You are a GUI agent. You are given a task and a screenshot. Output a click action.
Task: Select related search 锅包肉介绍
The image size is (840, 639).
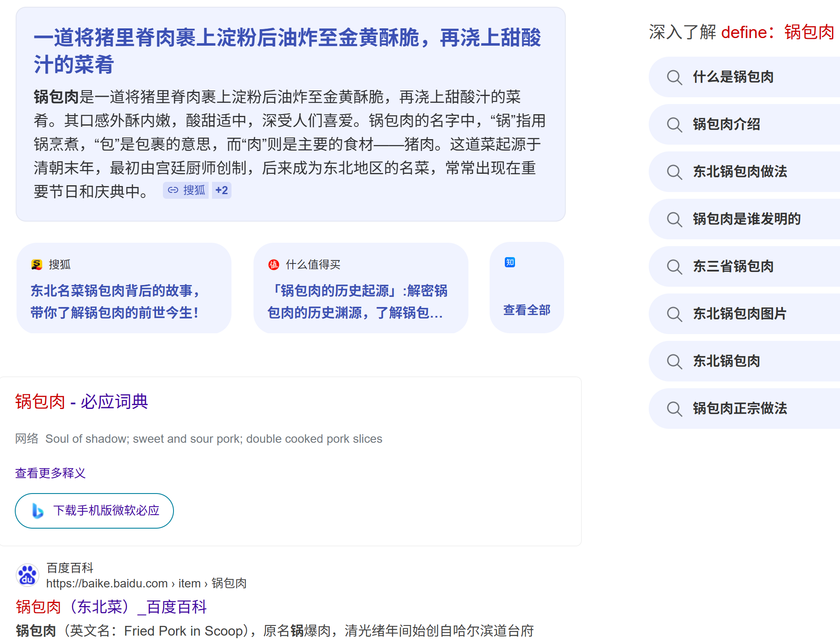pos(726,124)
